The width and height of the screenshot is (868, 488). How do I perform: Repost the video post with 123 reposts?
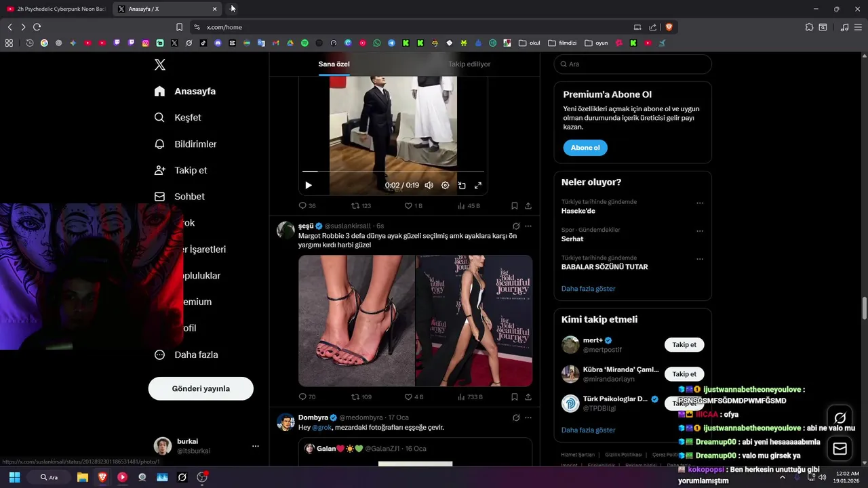coord(361,205)
